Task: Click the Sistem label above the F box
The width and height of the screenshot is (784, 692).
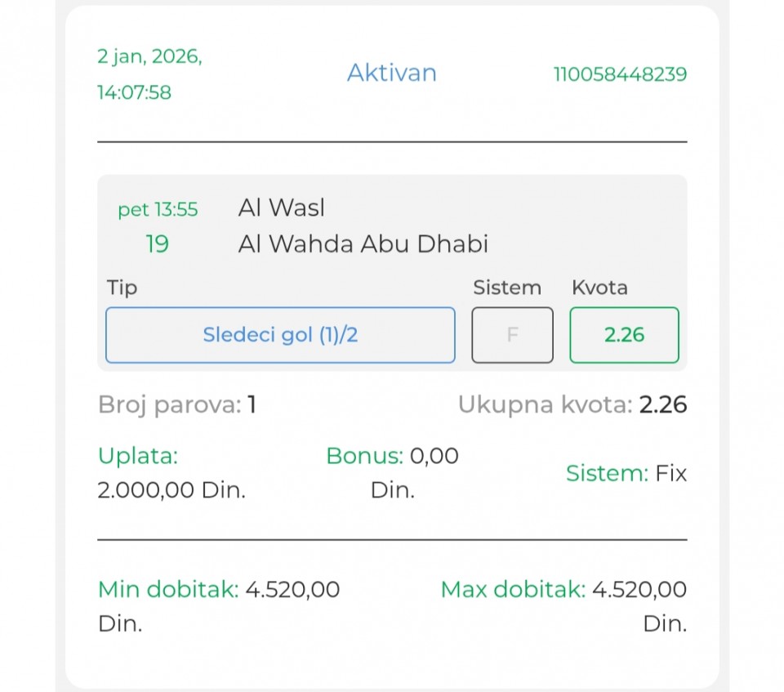Action: (507, 288)
